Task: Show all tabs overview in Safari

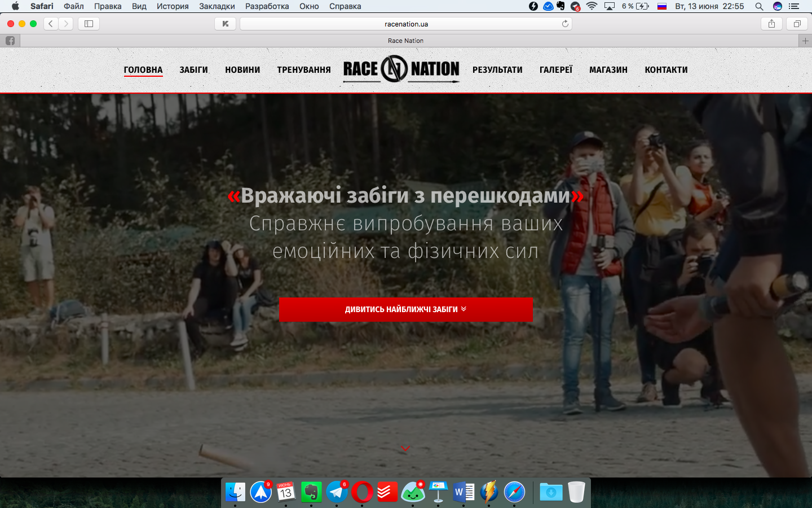Action: pos(797,24)
